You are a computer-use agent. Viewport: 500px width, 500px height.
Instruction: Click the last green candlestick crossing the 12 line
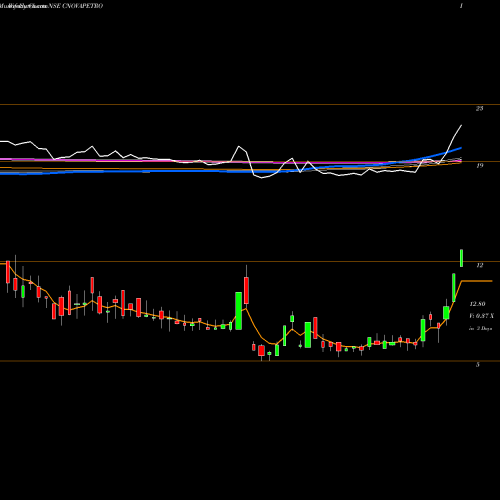coord(462,258)
